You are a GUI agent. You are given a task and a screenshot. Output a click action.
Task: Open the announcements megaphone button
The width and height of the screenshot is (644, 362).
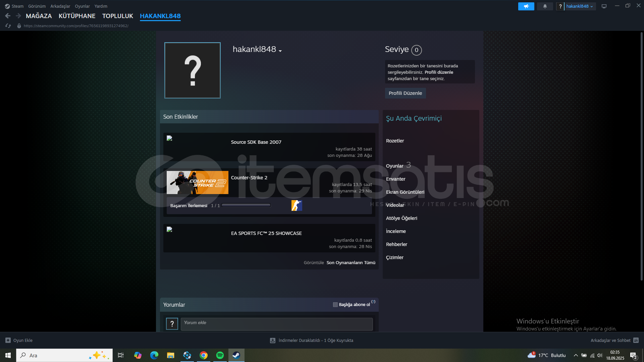point(526,6)
